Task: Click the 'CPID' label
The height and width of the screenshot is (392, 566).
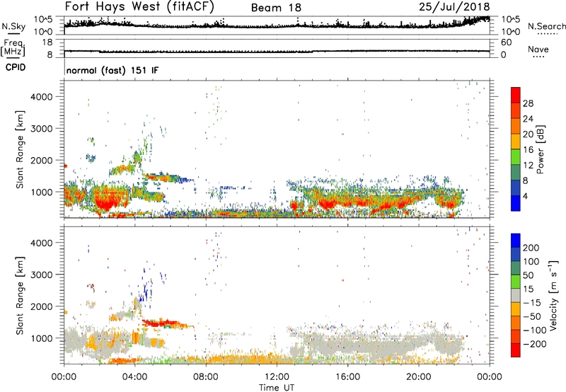Action: pyautogui.click(x=16, y=67)
